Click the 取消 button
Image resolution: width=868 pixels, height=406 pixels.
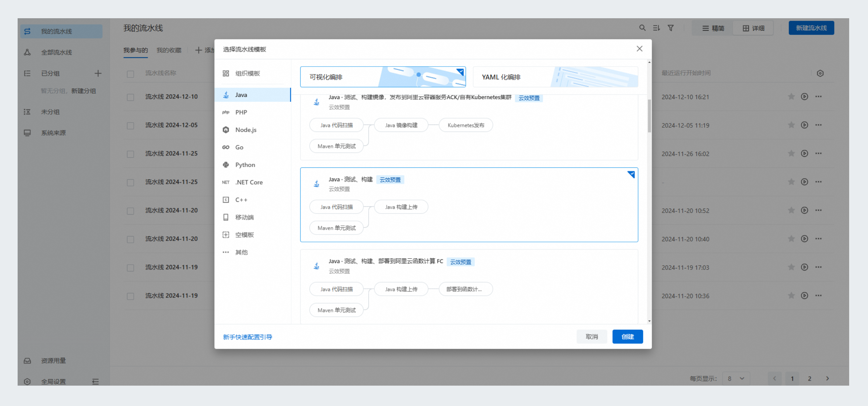click(591, 337)
